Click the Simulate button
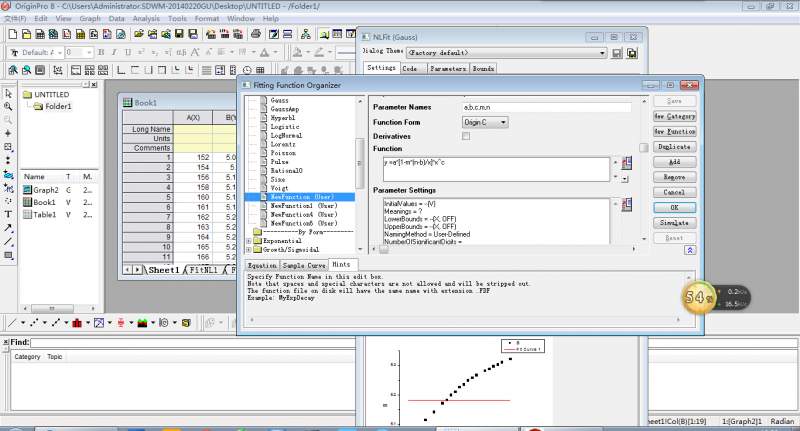800x431 pixels. click(673, 222)
